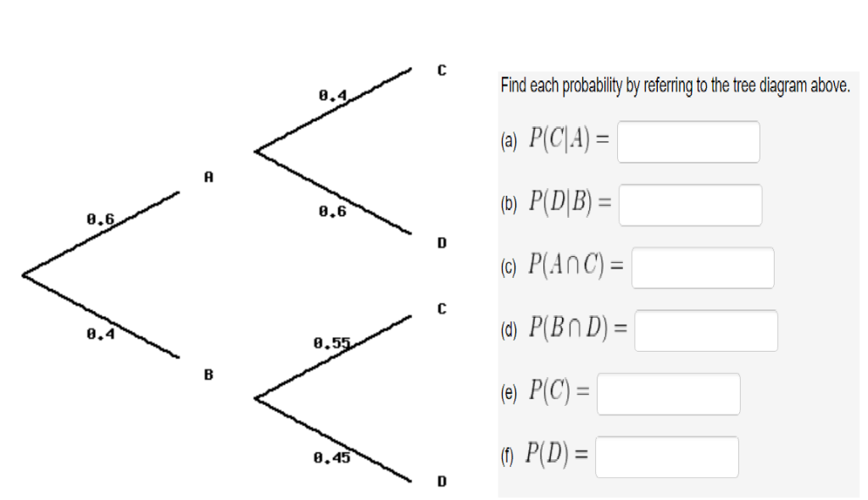Click the input field for P(D)

coord(667,456)
